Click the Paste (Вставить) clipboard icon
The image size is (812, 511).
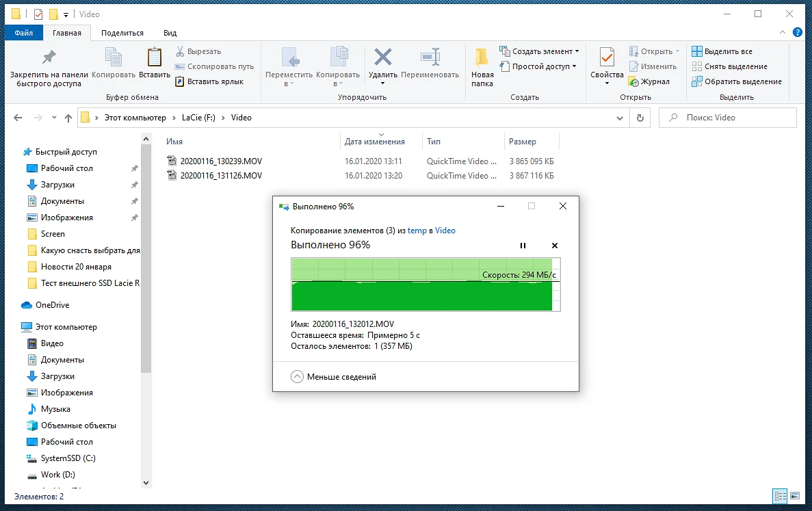(x=155, y=57)
